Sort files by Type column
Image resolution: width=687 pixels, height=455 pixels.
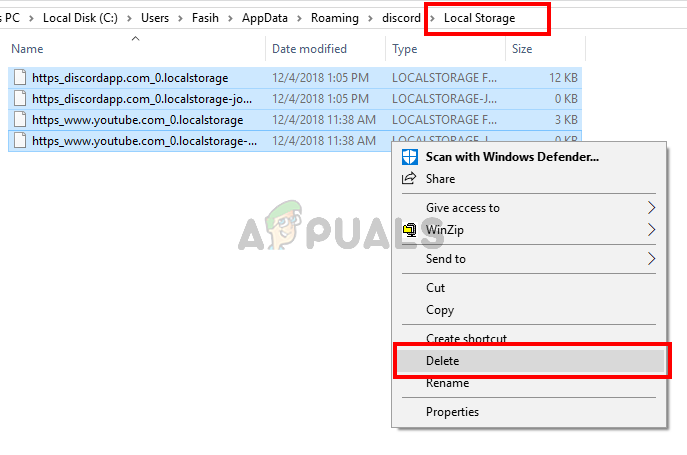pos(404,49)
